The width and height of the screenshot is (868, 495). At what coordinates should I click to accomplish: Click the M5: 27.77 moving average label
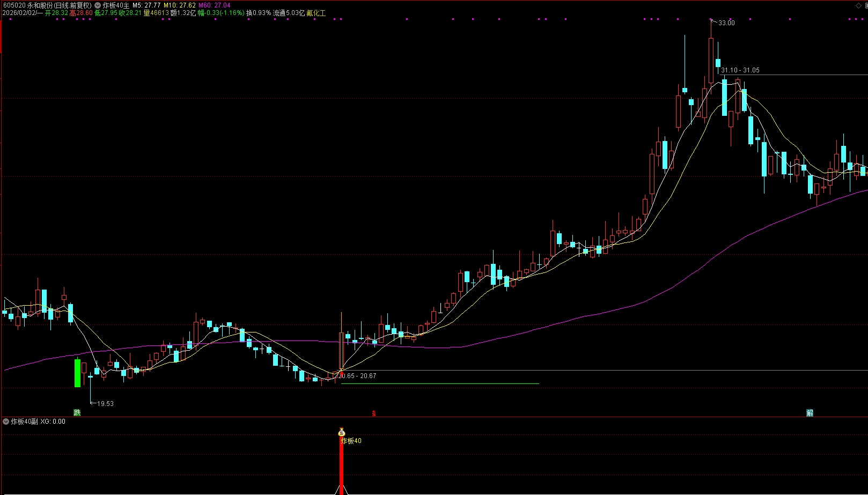[146, 5]
